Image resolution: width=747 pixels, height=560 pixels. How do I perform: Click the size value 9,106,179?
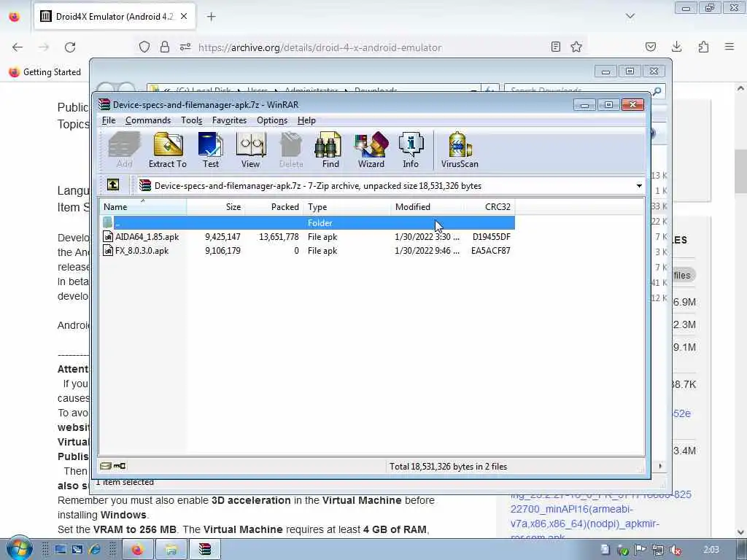[222, 251]
